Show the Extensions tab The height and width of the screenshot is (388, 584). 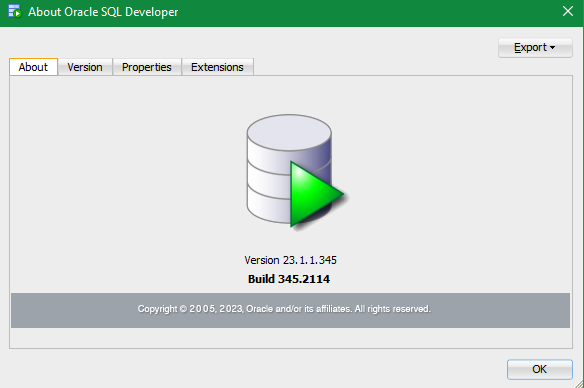217,67
